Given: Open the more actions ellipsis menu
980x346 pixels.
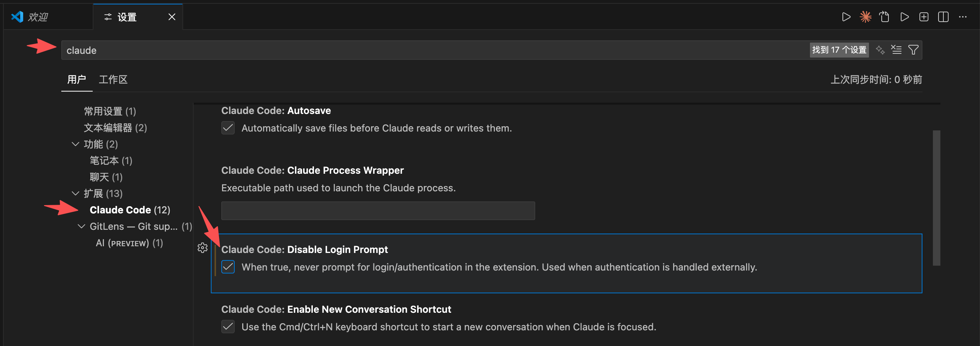Looking at the screenshot, I should 963,17.
